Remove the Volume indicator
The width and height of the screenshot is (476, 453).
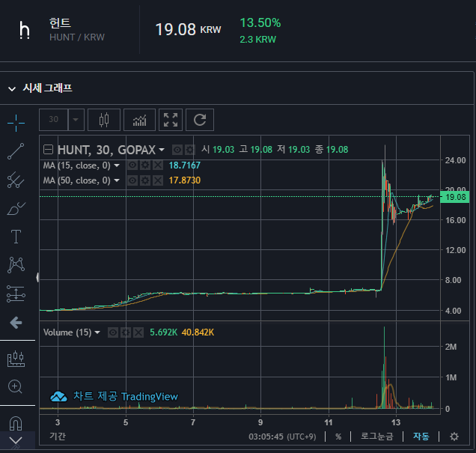[138, 332]
